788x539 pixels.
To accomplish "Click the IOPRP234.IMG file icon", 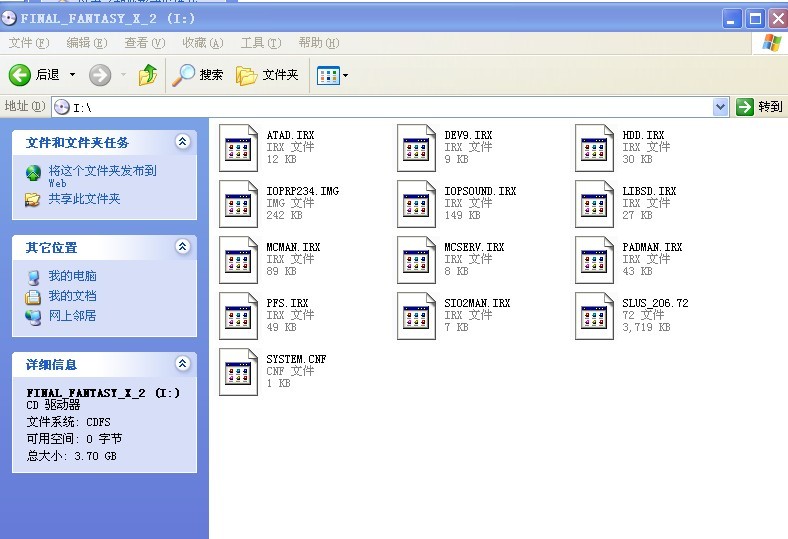I will tap(239, 204).
